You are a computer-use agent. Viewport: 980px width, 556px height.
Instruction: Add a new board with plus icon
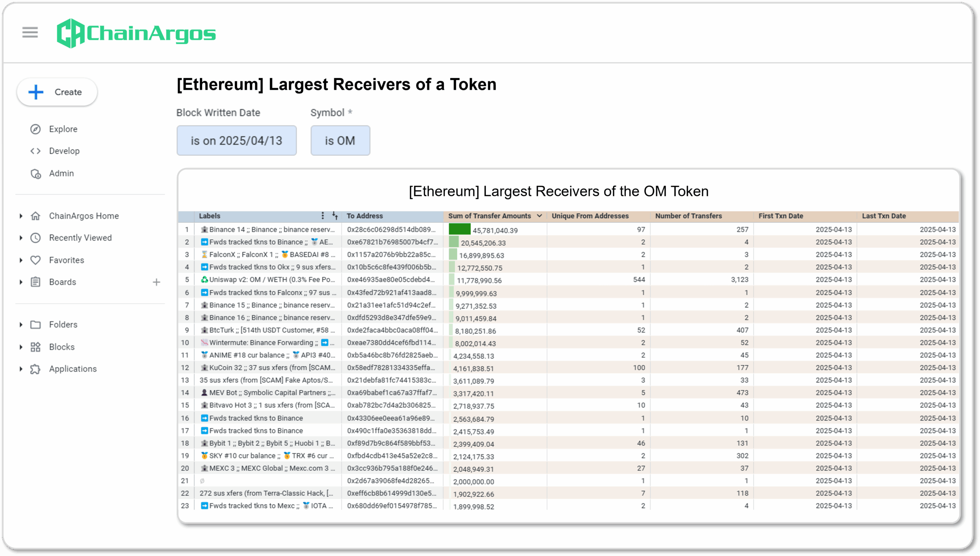156,282
